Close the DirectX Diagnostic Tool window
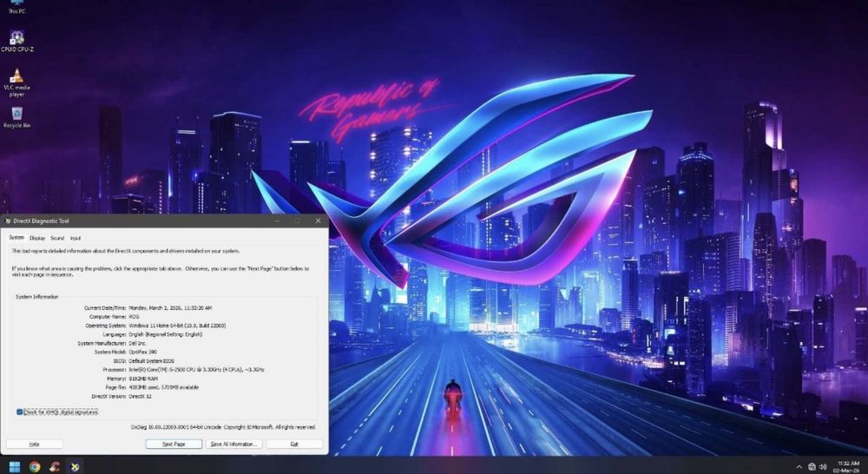 coord(318,221)
